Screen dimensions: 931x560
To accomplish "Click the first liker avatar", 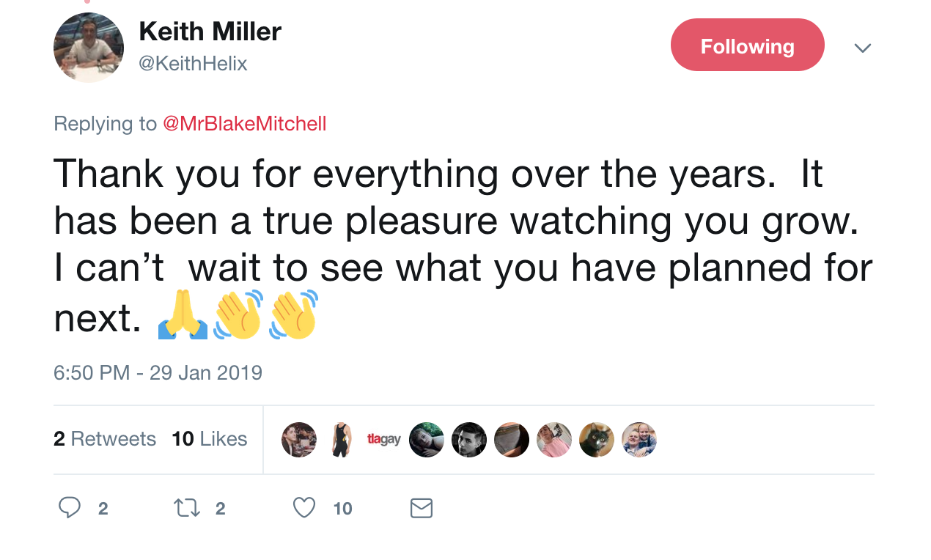I will [299, 440].
